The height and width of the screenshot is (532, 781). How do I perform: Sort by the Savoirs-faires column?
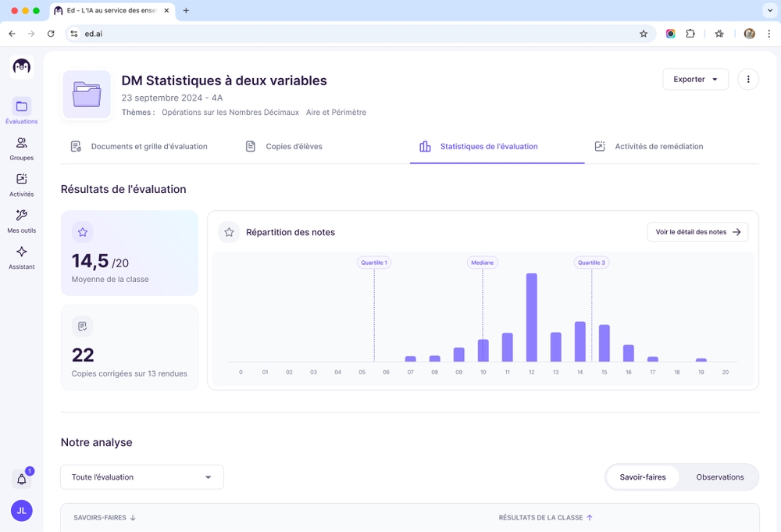tap(105, 517)
